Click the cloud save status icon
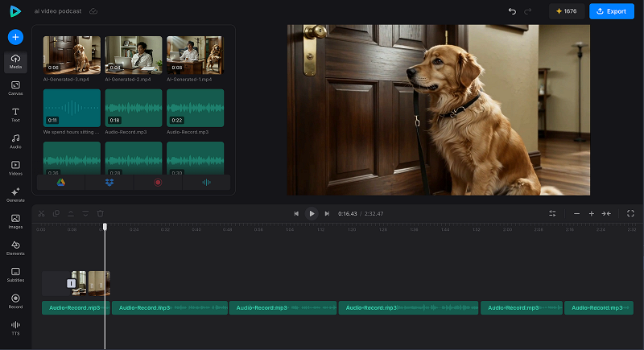This screenshot has width=644, height=350. 93,11
